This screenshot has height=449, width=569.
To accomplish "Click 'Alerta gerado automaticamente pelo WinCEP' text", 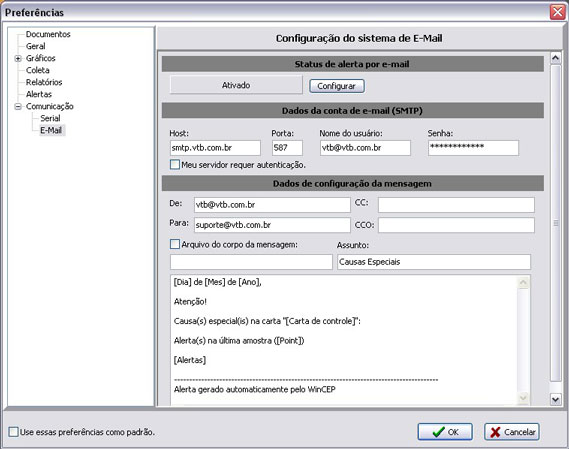I will coord(254,389).
